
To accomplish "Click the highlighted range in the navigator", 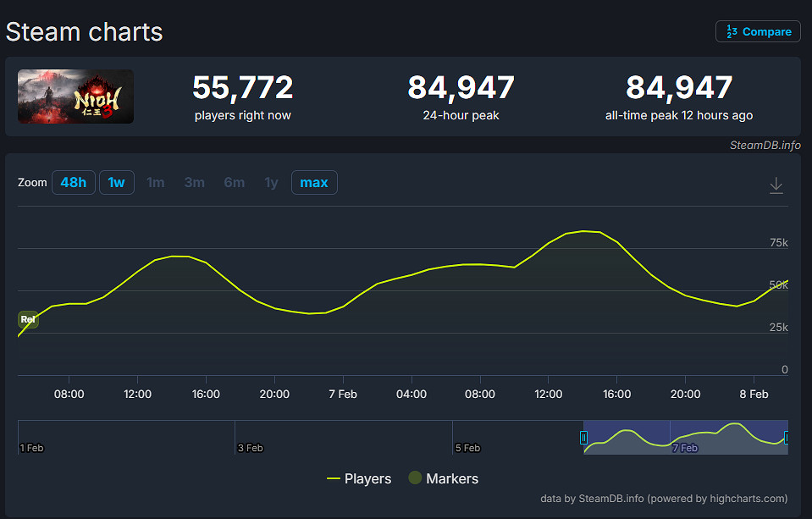I will pyautogui.click(x=686, y=438).
